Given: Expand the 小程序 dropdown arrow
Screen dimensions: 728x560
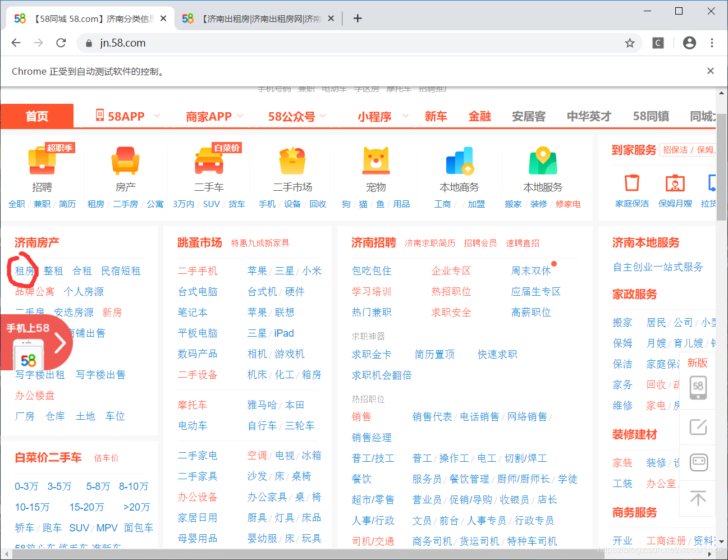Looking at the screenshot, I should [405, 116].
